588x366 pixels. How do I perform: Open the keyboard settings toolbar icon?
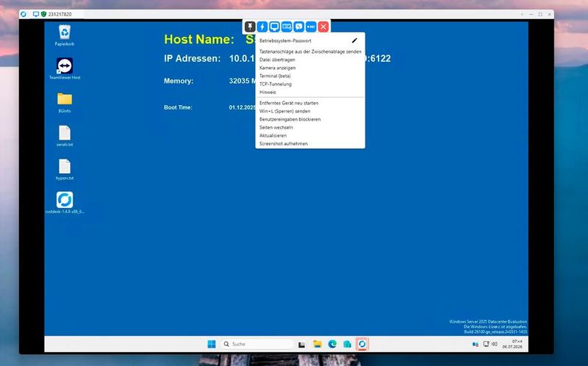tap(287, 26)
